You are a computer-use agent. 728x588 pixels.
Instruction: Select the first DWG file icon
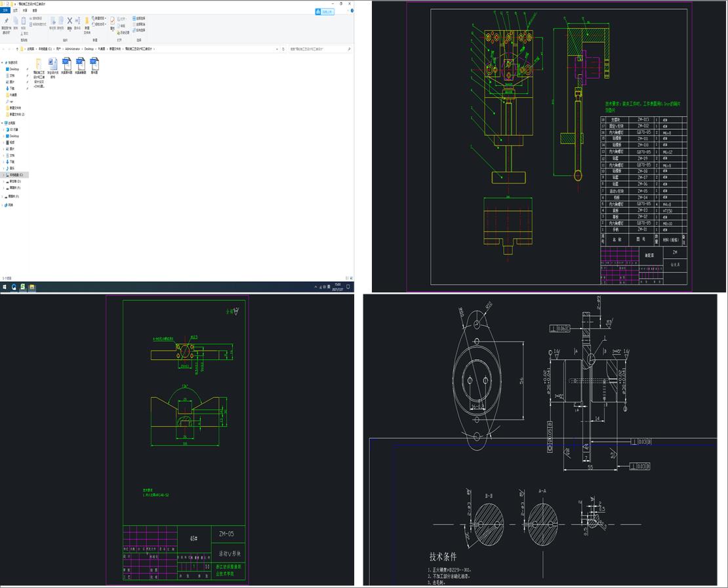pos(66,65)
